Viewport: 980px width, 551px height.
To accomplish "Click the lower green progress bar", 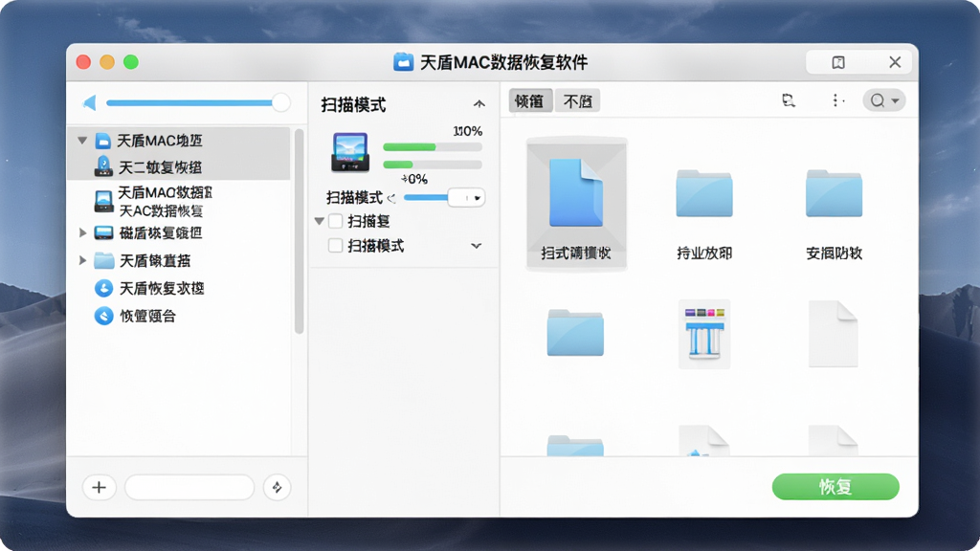I will coord(433,165).
